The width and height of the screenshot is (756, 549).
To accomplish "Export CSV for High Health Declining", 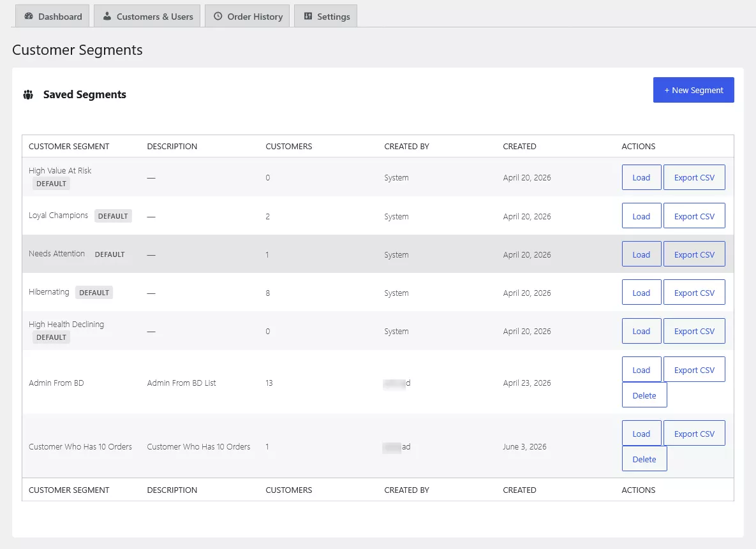I will [x=694, y=331].
